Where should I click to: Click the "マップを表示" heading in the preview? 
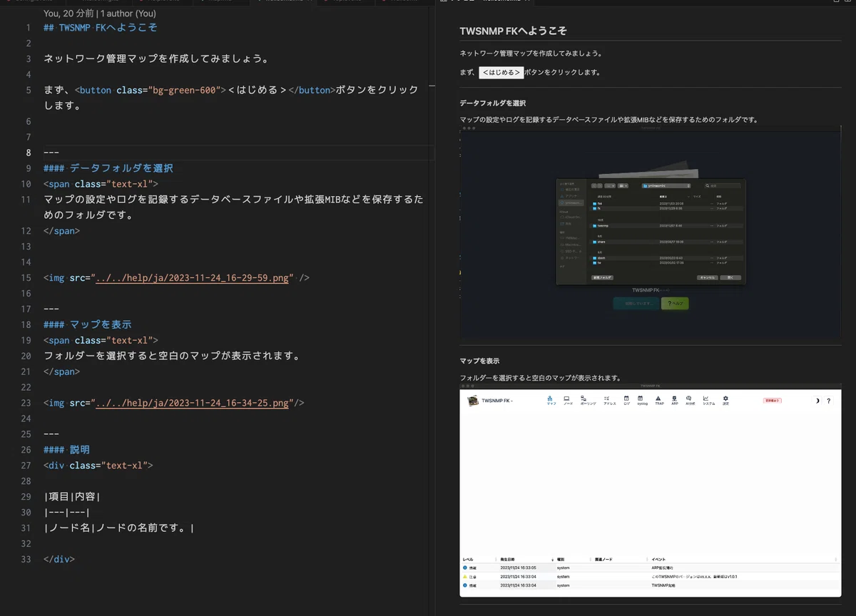[x=479, y=361]
